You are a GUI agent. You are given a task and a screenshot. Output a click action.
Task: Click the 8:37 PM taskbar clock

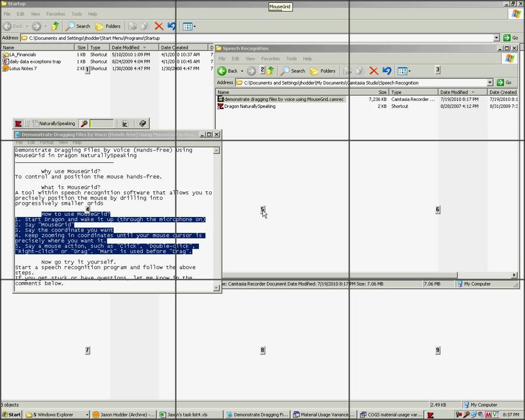coord(511,415)
